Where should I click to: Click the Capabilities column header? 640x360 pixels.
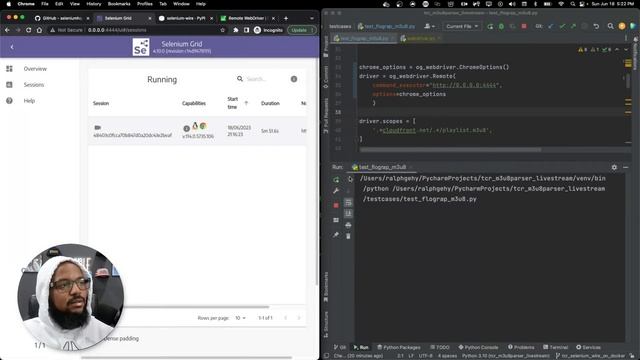[194, 103]
